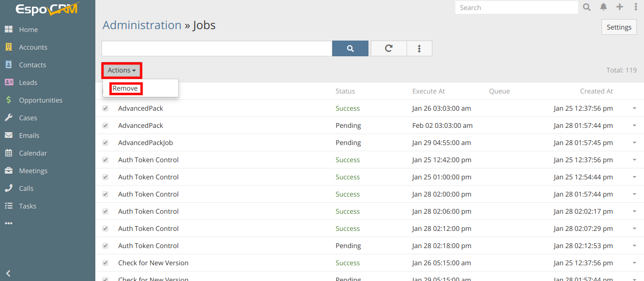Click the magnifier search button in jobs filter
Screen dimensions: 644x281
point(350,48)
